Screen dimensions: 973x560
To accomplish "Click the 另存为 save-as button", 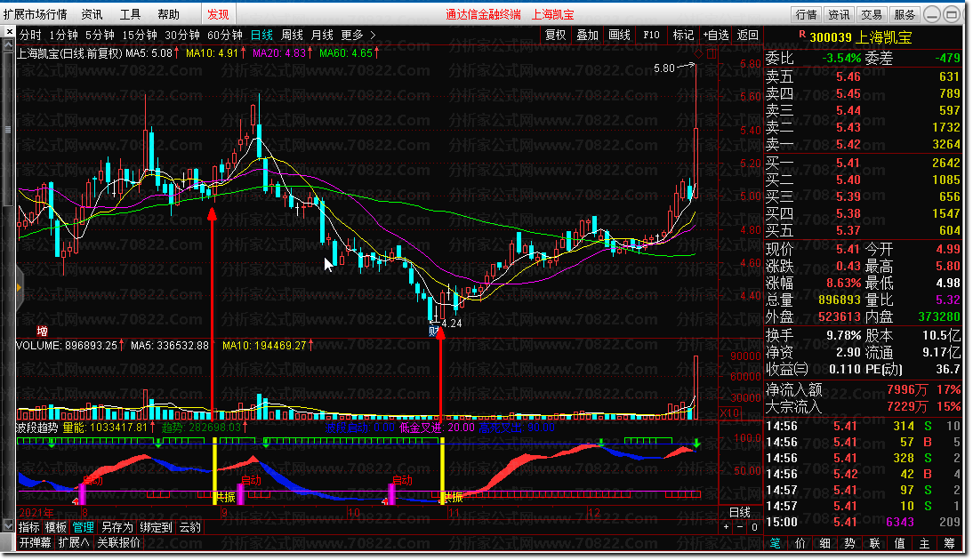I will [x=117, y=527].
